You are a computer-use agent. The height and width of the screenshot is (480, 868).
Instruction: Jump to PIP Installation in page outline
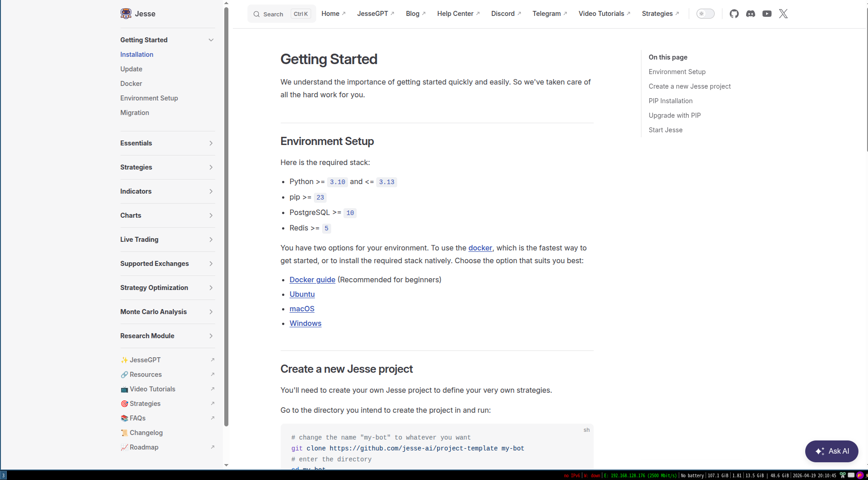click(670, 101)
